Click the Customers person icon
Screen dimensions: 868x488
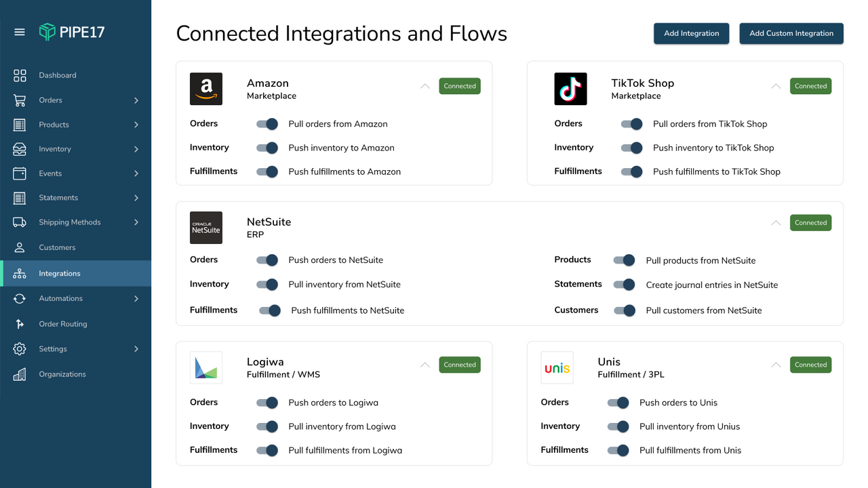pyautogui.click(x=20, y=247)
